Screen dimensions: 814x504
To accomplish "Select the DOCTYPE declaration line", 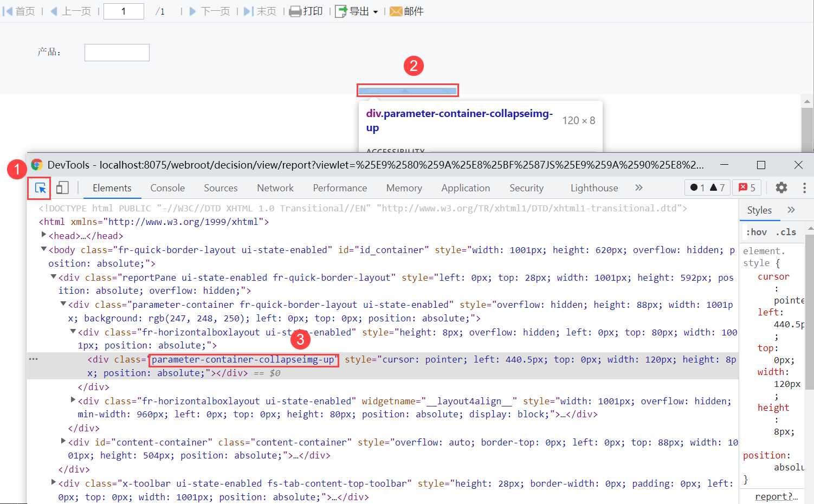I will [363, 208].
